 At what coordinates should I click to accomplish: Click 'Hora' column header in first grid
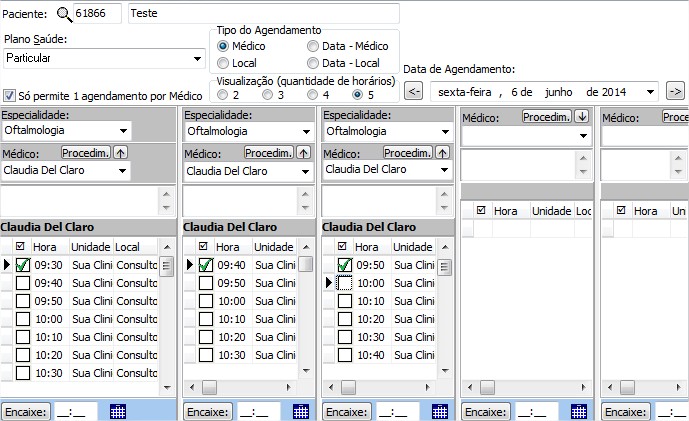point(45,246)
